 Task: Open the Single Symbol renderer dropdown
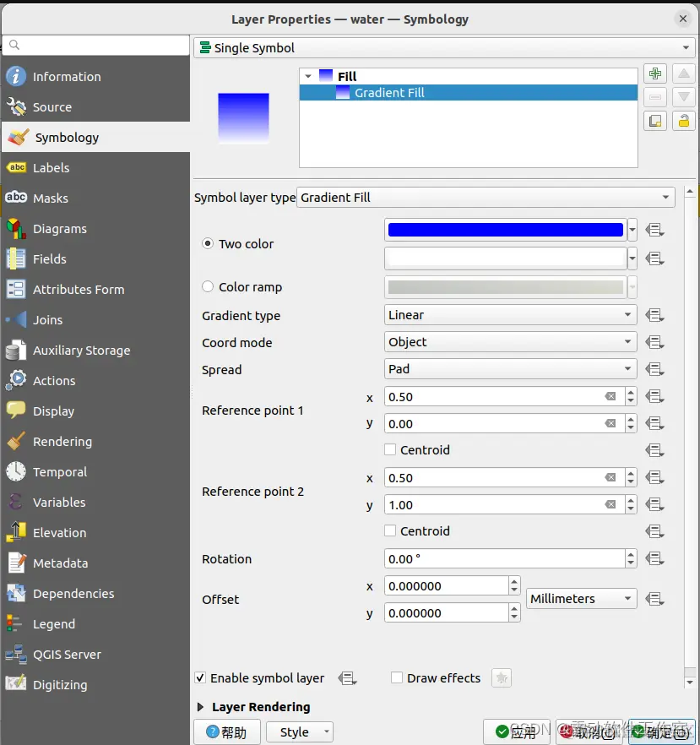tap(444, 48)
